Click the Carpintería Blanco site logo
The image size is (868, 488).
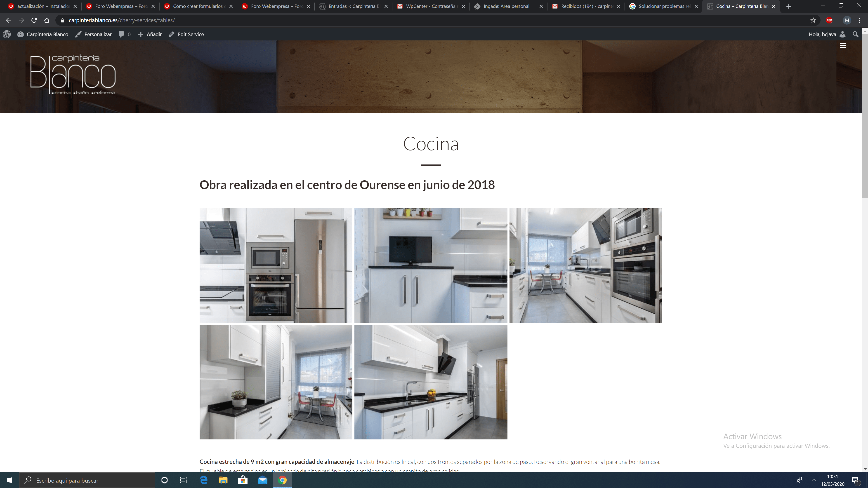[x=73, y=75]
